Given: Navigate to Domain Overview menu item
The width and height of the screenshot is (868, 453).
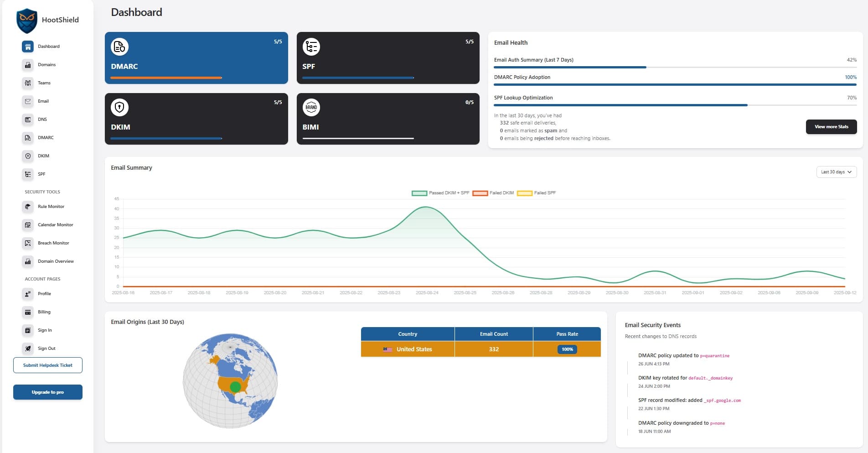Looking at the screenshot, I should click(x=56, y=261).
